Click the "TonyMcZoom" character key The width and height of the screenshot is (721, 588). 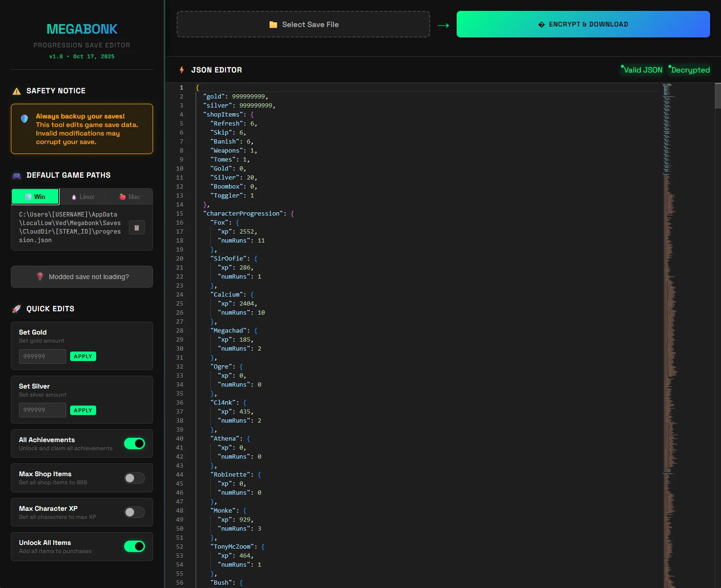pos(232,547)
